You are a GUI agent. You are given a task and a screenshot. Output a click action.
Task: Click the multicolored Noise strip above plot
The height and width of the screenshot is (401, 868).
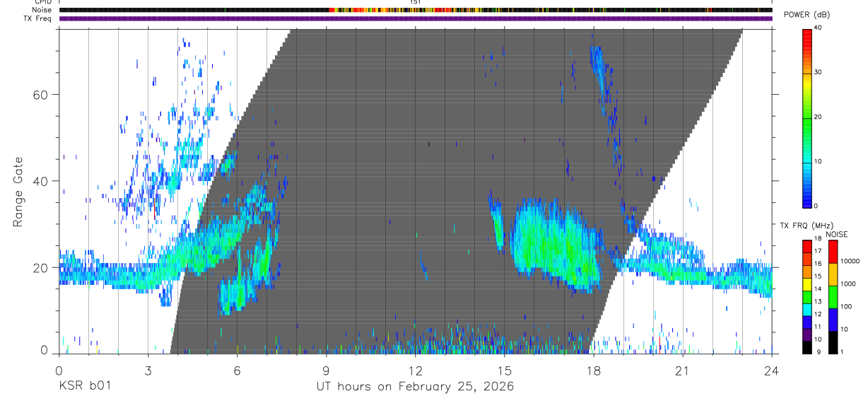click(x=416, y=10)
